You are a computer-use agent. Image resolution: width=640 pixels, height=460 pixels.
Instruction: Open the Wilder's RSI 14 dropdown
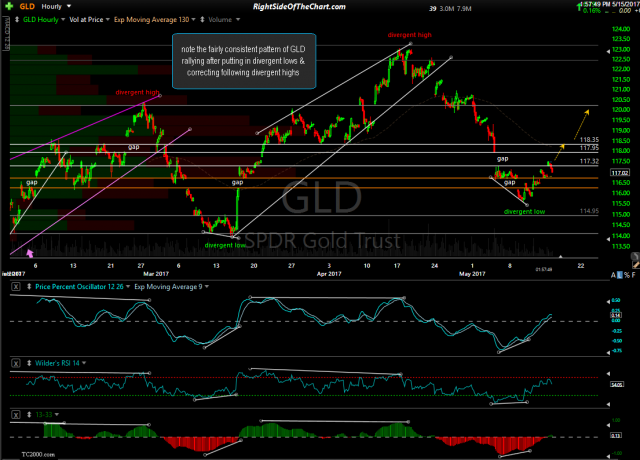84,363
